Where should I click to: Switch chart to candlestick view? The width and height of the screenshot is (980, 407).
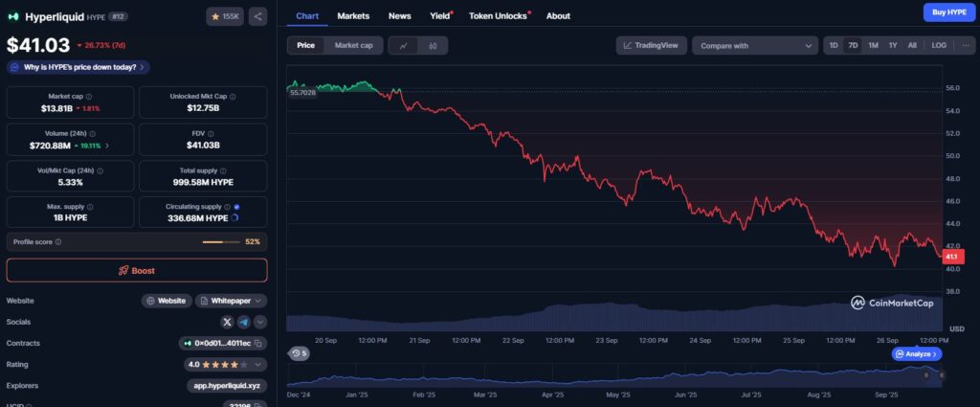(x=433, y=45)
